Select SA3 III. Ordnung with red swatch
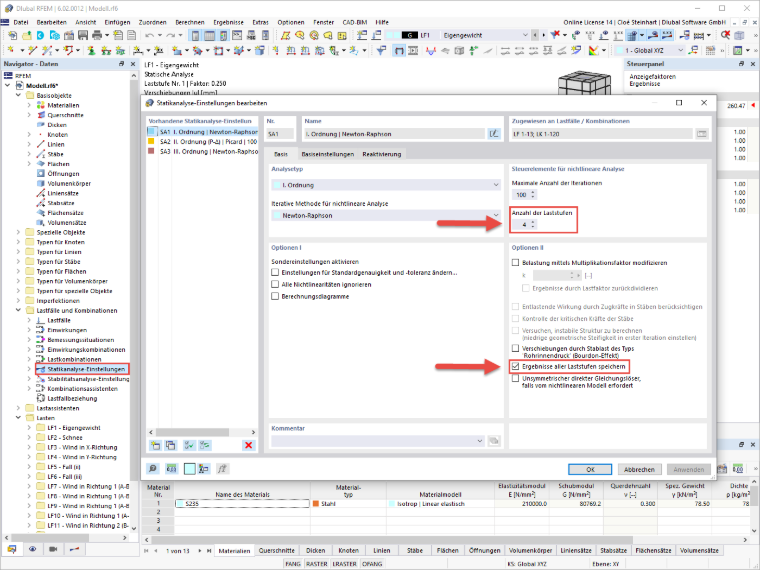The width and height of the screenshot is (760, 570). pos(203,151)
